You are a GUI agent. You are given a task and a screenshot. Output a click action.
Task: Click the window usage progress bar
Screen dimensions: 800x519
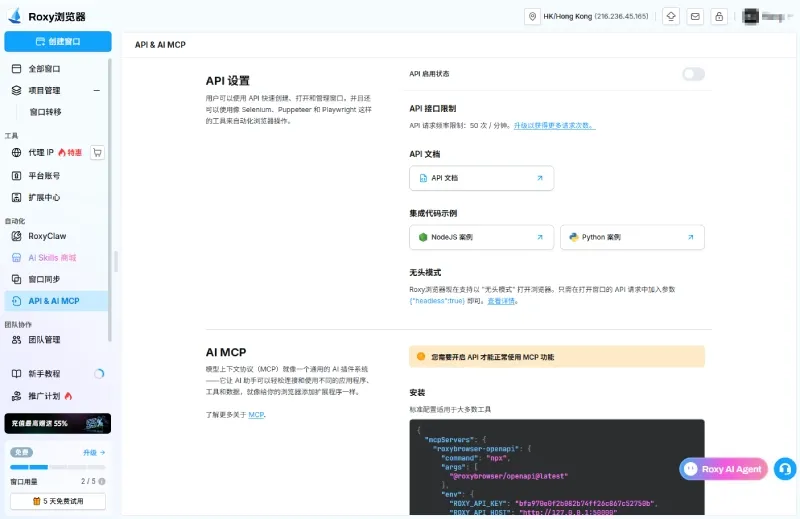[58, 467]
